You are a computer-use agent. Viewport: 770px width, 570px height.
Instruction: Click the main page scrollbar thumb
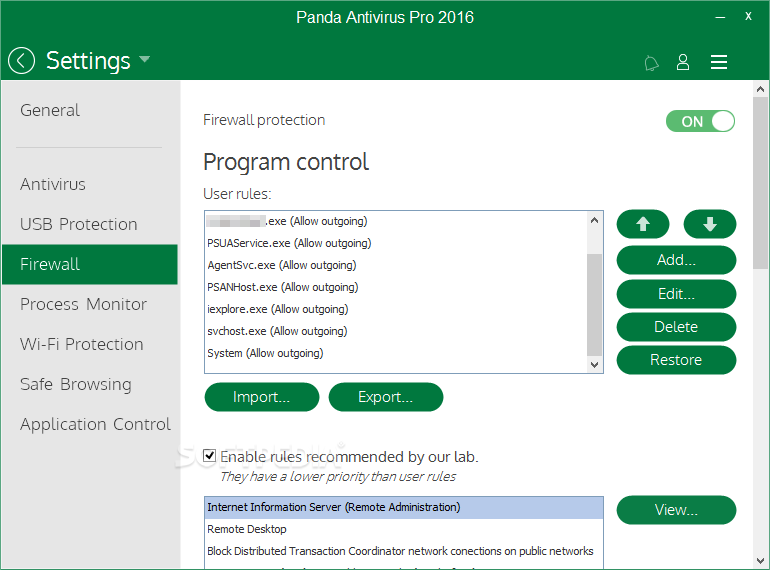click(760, 183)
